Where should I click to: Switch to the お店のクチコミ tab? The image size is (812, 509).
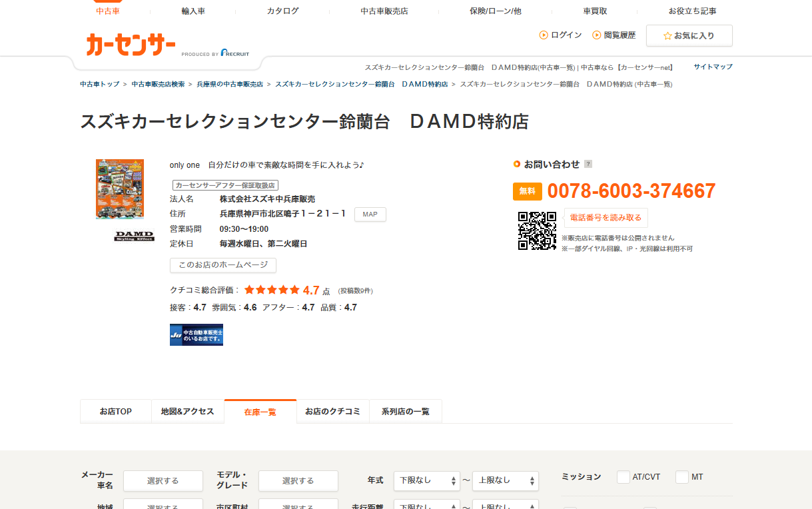click(332, 411)
